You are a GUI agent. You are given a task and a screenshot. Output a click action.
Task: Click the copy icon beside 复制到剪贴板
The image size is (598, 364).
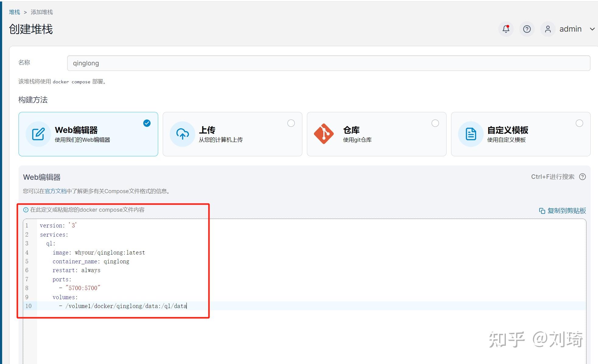(542, 211)
